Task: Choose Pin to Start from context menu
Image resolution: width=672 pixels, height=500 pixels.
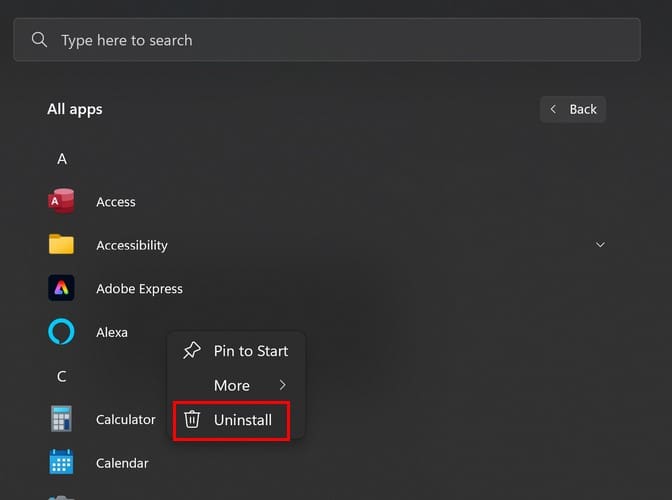Action: coord(236,351)
